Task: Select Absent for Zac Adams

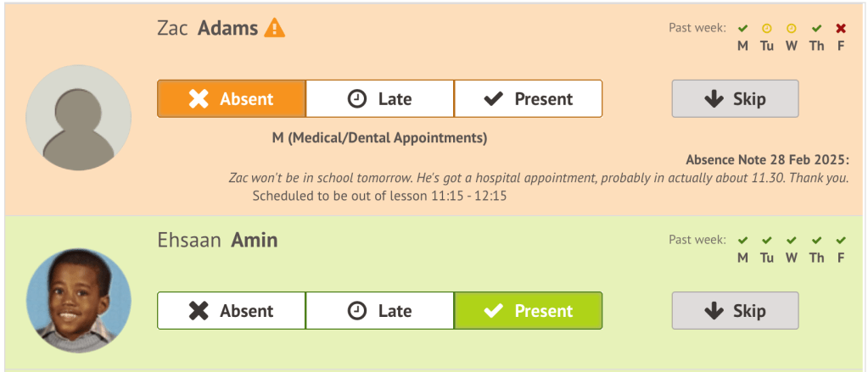Action: pyautogui.click(x=231, y=98)
